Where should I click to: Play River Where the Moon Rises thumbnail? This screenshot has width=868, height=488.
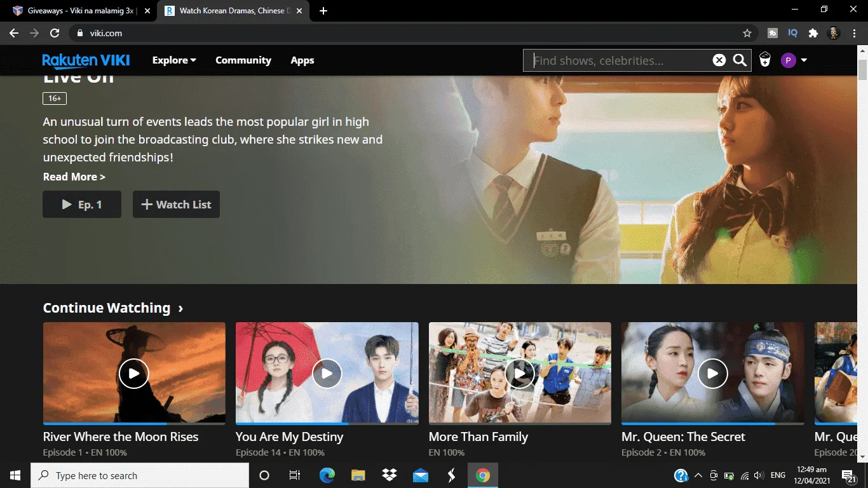click(x=134, y=373)
